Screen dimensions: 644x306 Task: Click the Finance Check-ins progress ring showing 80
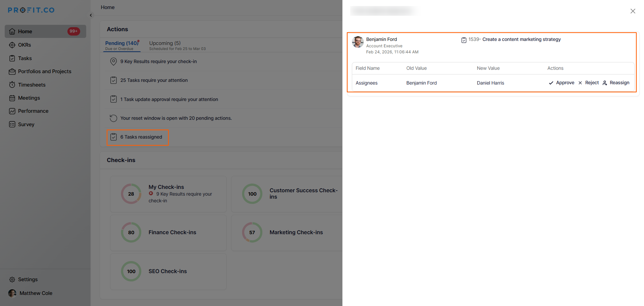(x=131, y=233)
